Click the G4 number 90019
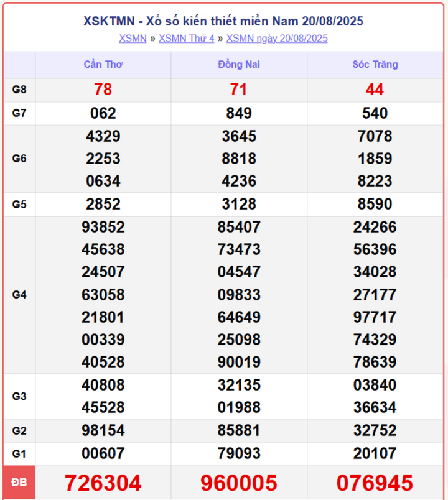The height and width of the screenshot is (500, 448). (239, 362)
